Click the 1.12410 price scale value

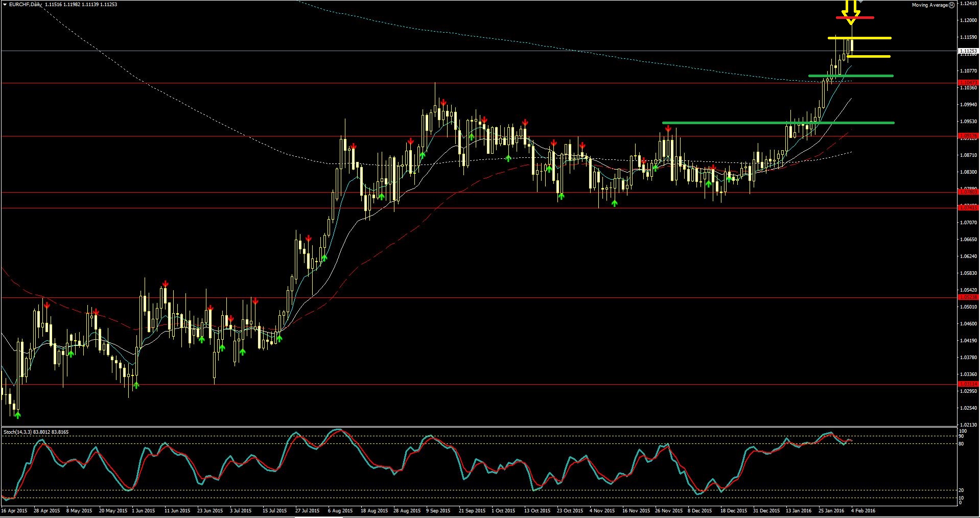point(968,4)
